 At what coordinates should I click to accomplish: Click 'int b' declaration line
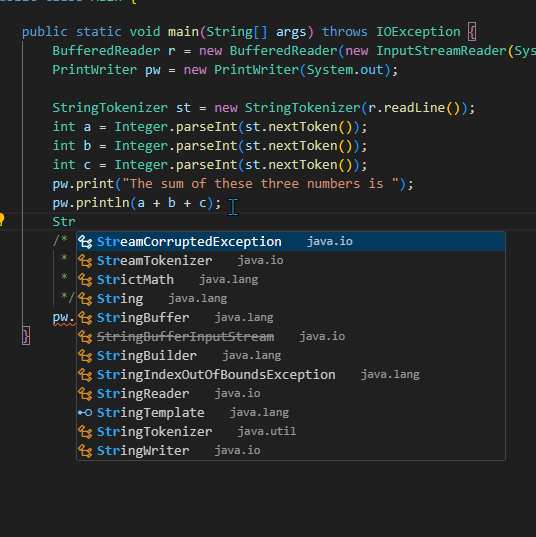coord(210,146)
